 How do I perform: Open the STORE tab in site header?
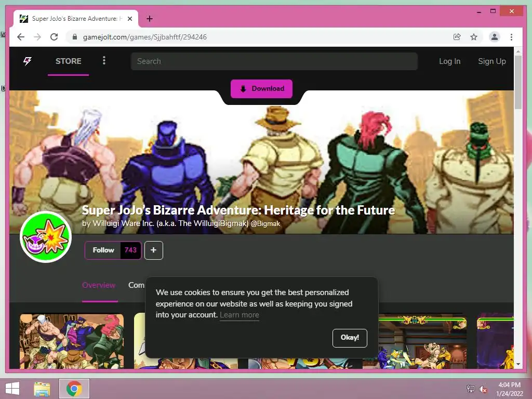pos(68,61)
